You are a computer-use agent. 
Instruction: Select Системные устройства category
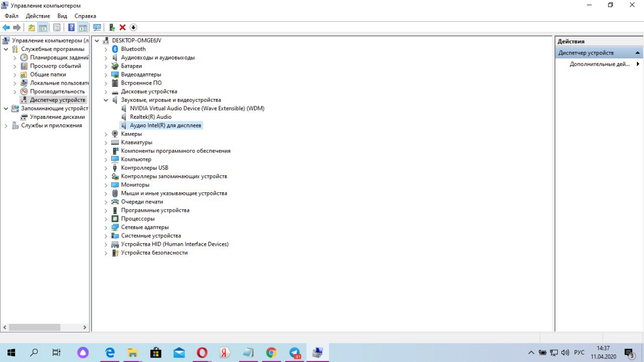pos(151,236)
